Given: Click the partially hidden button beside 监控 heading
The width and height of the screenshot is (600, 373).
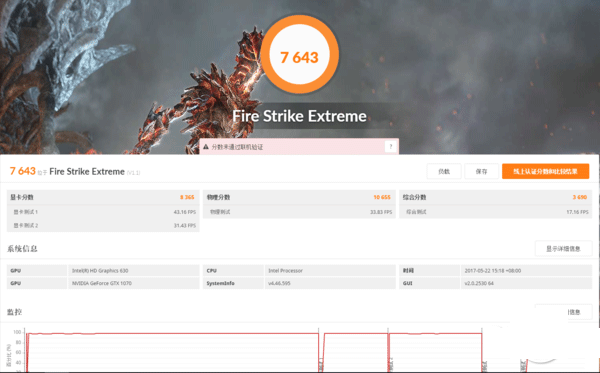Looking at the screenshot, I should tap(563, 312).
